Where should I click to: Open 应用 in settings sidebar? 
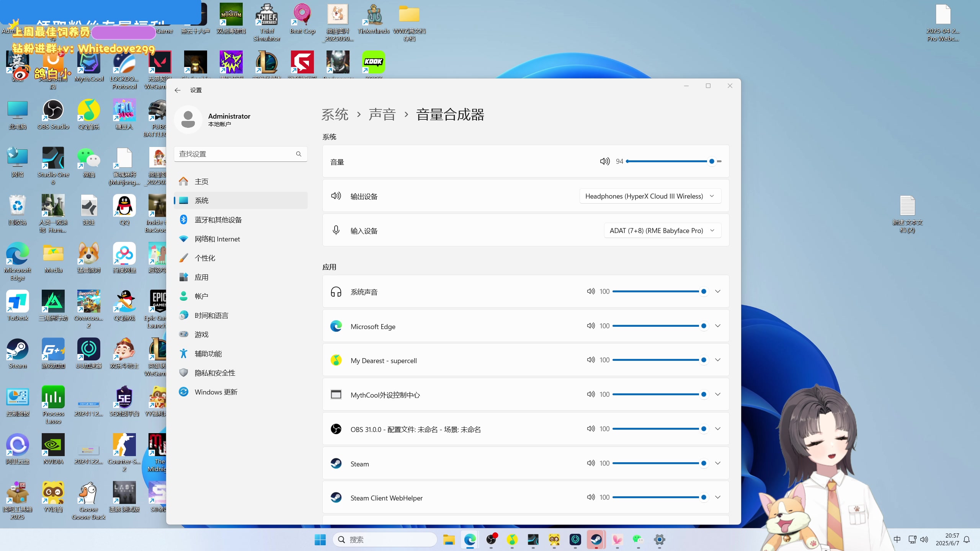240,277
